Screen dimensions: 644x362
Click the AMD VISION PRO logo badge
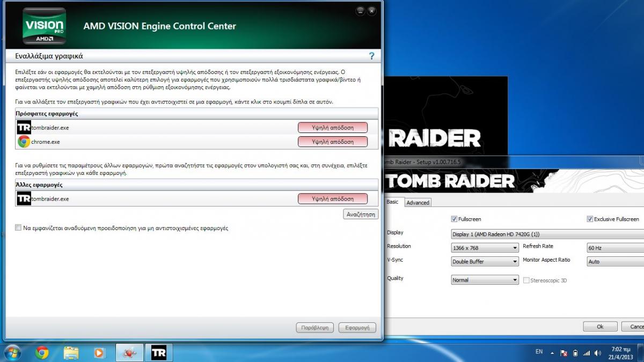point(45,25)
